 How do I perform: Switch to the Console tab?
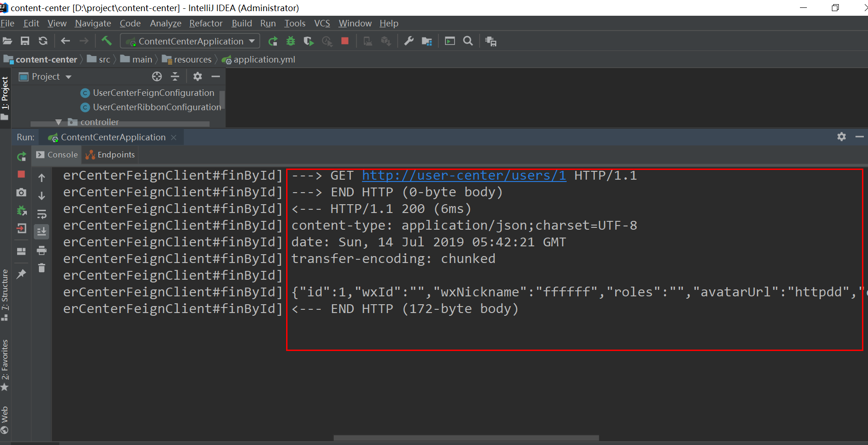(x=57, y=155)
